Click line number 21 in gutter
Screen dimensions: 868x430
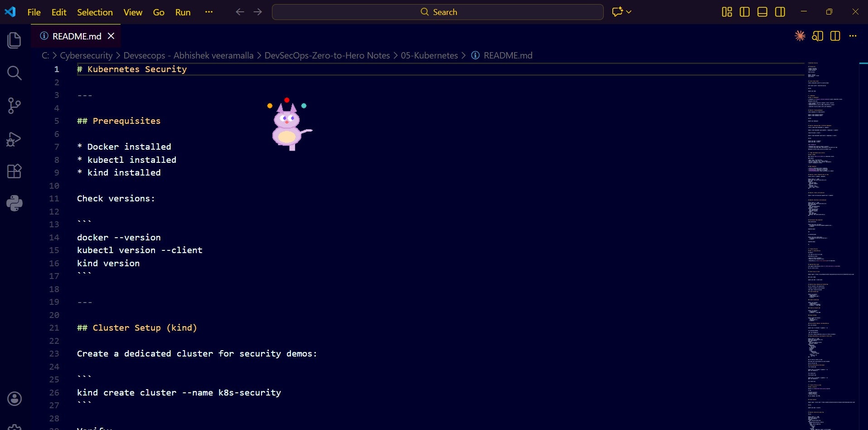pos(54,327)
